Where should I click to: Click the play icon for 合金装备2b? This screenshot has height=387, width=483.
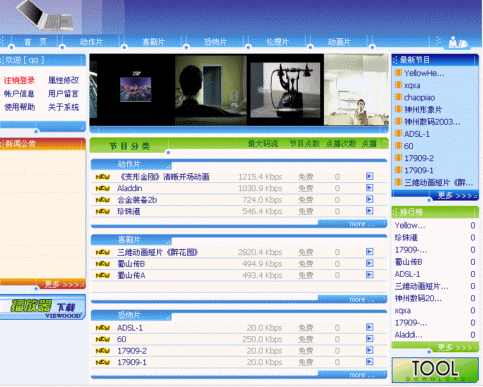[369, 199]
